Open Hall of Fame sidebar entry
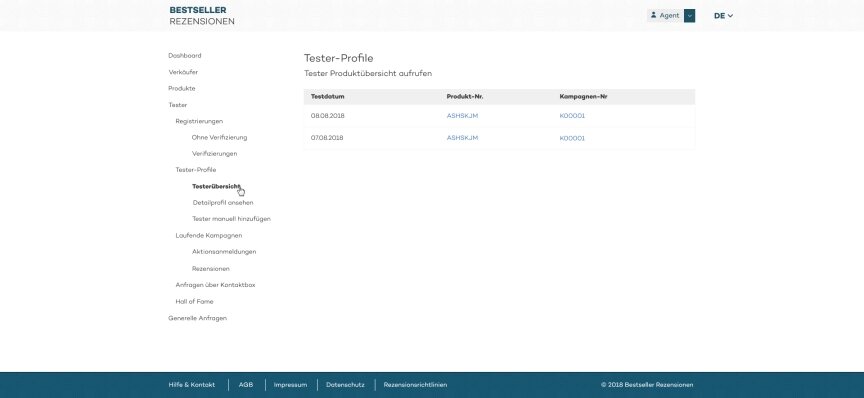 tap(194, 302)
